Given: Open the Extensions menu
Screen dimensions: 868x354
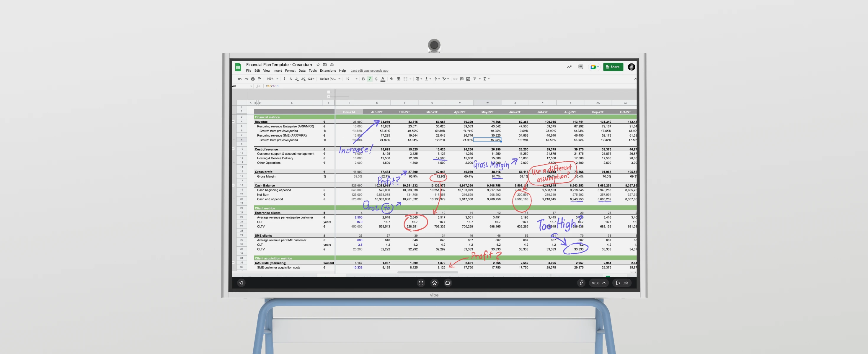Looking at the screenshot, I should click(x=327, y=71).
